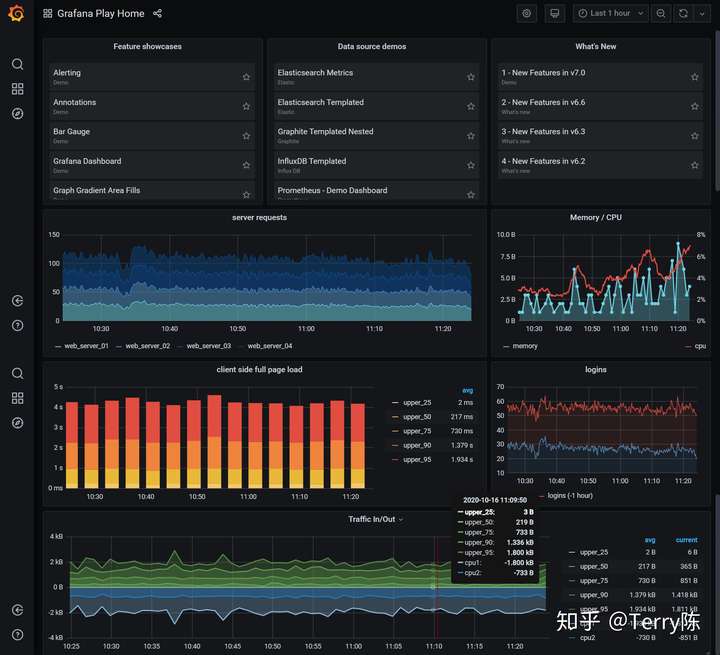Refresh the dashboard
Image resolution: width=720 pixels, height=655 pixels.
coord(683,13)
